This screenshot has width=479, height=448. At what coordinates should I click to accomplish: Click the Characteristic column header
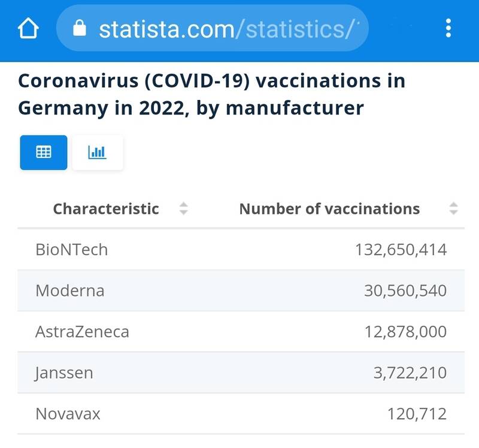coord(106,208)
